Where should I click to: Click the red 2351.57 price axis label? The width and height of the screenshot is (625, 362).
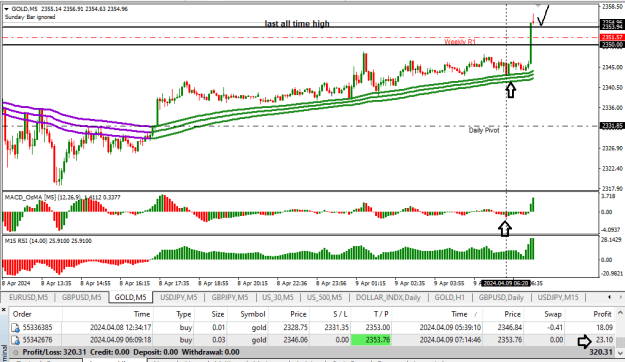(612, 37)
